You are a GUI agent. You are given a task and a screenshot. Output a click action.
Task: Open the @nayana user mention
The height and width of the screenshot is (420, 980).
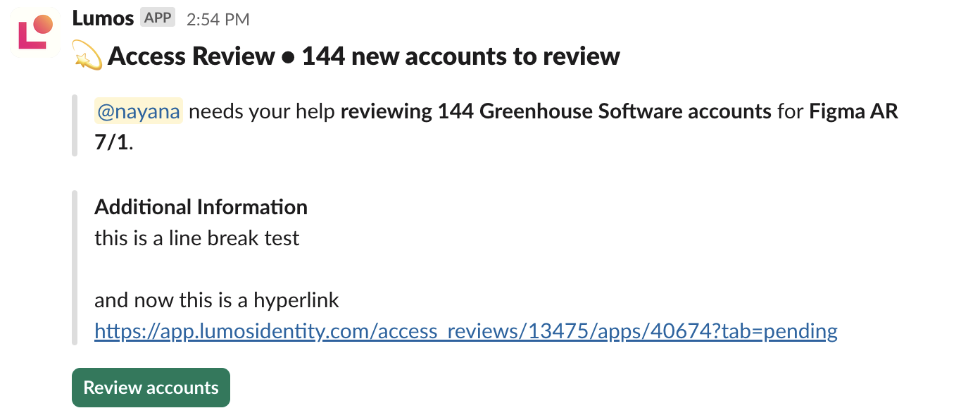[139, 111]
